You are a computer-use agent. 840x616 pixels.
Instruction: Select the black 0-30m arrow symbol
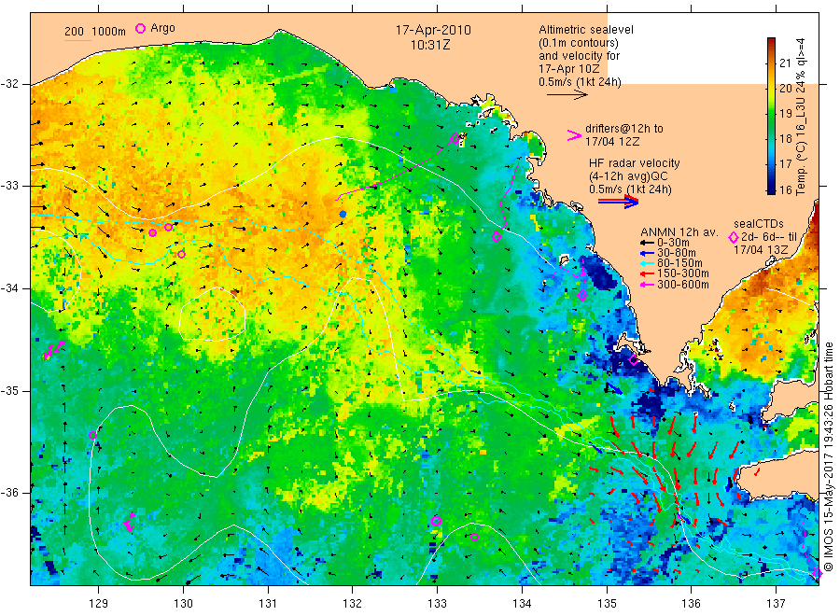pos(647,243)
